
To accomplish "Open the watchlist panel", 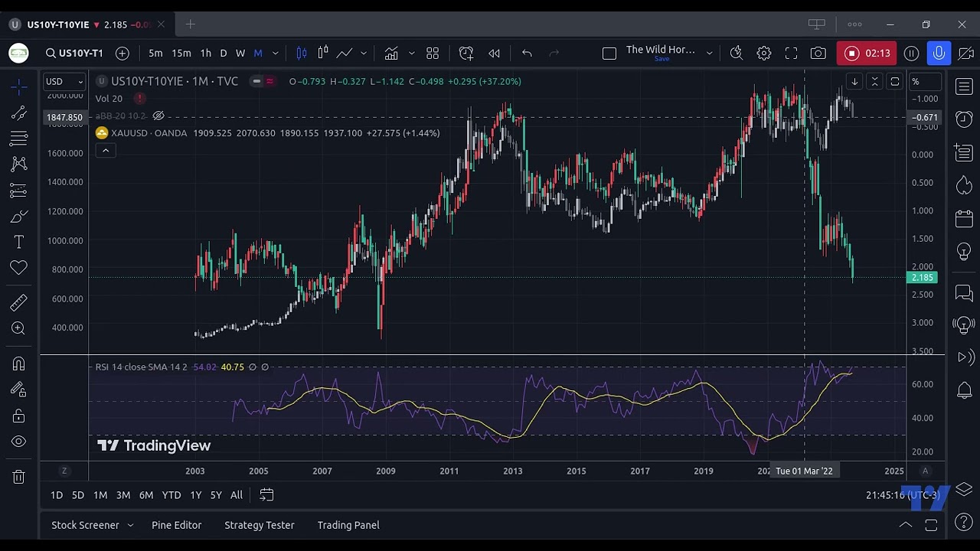I will click(965, 86).
